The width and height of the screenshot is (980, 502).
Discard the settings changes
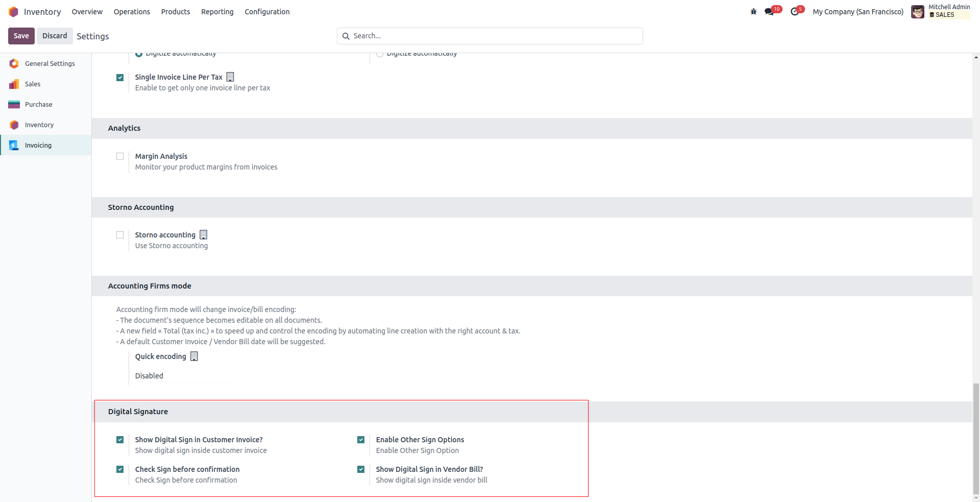point(55,36)
